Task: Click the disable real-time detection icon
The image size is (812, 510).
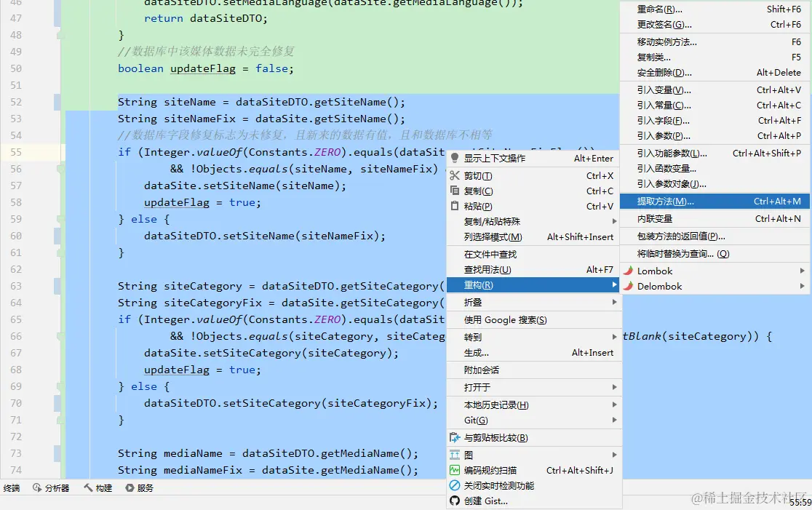Action: pos(455,485)
